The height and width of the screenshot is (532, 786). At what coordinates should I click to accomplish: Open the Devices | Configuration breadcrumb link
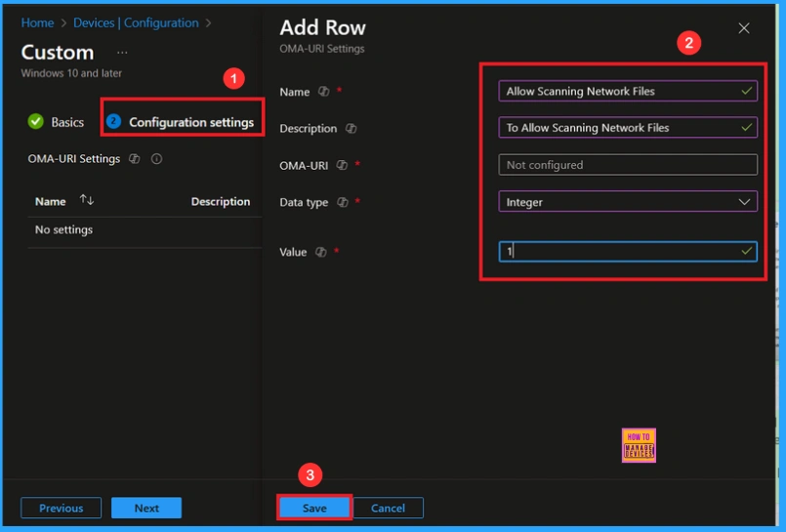[136, 22]
